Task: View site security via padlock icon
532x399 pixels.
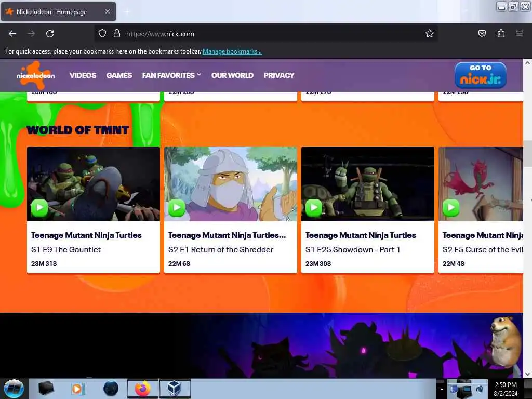Action: click(x=117, y=34)
